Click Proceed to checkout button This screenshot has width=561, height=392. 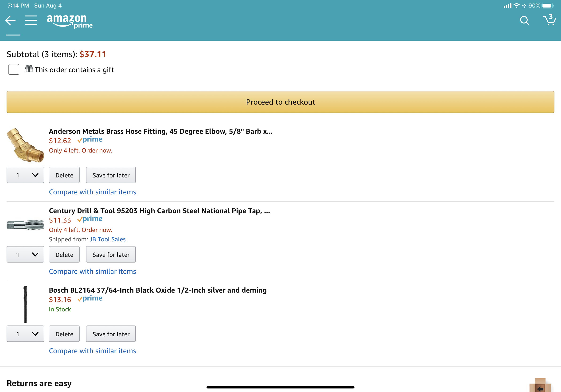pos(280,102)
